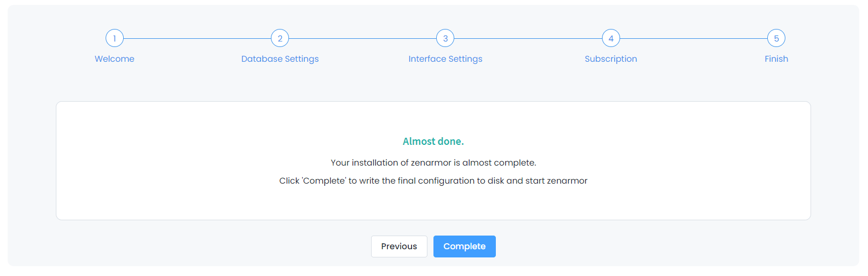Select the Finish step label

pos(776,59)
